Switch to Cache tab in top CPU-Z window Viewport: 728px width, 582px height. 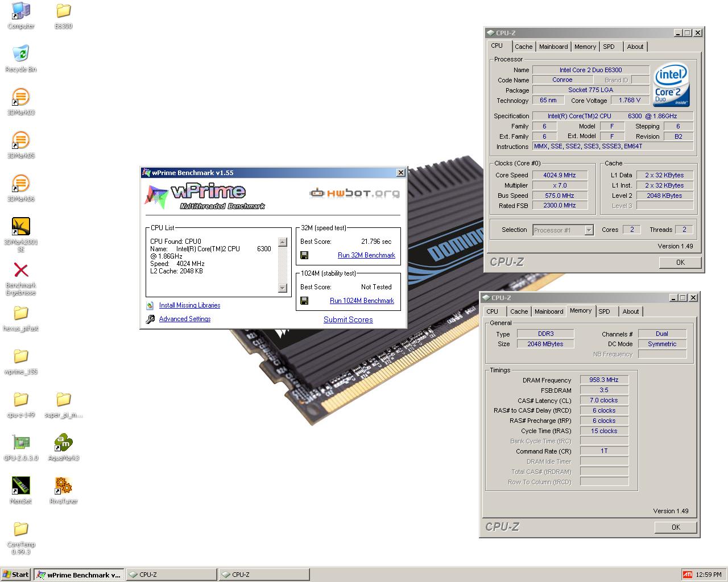[x=524, y=47]
